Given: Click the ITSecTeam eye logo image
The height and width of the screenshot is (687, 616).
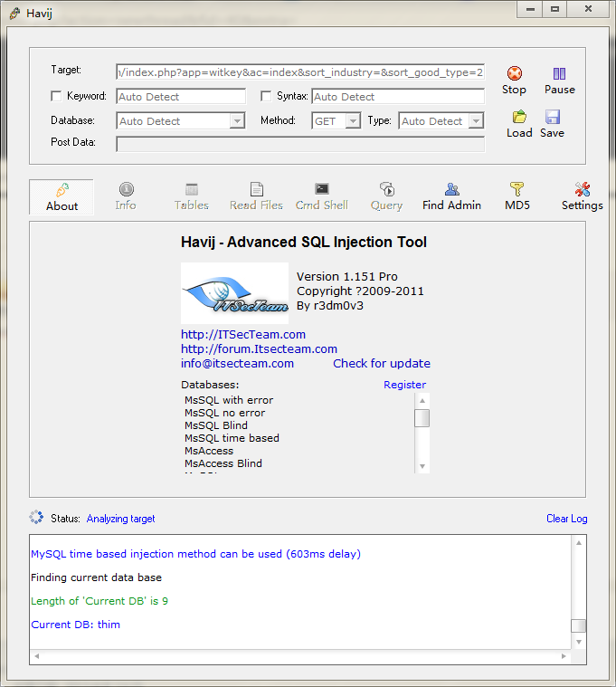Looking at the screenshot, I should coord(234,293).
